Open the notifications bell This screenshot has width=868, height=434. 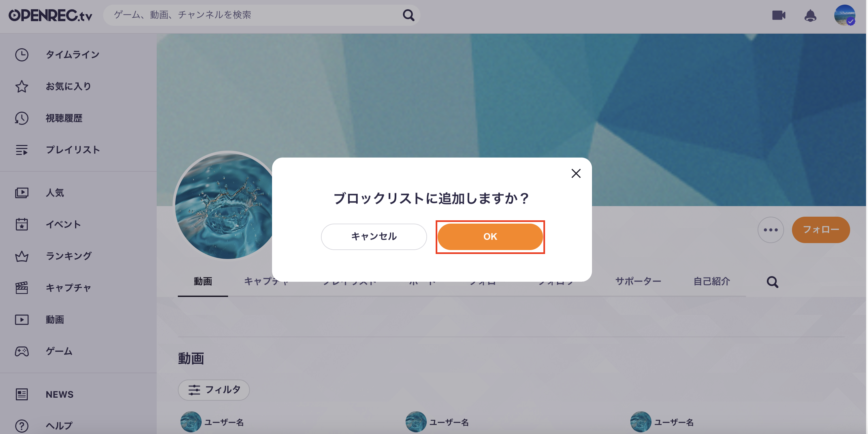coord(810,16)
